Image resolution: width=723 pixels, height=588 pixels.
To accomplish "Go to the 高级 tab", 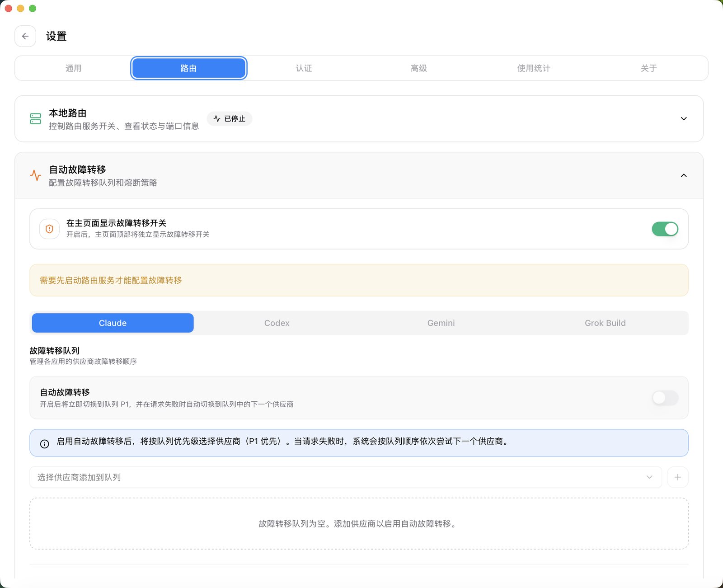I will tap(419, 68).
